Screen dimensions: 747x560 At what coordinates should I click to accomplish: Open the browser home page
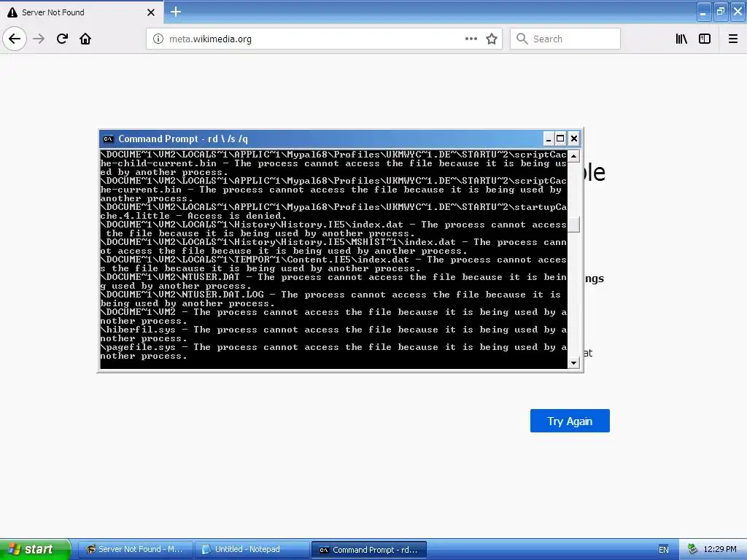(x=85, y=39)
